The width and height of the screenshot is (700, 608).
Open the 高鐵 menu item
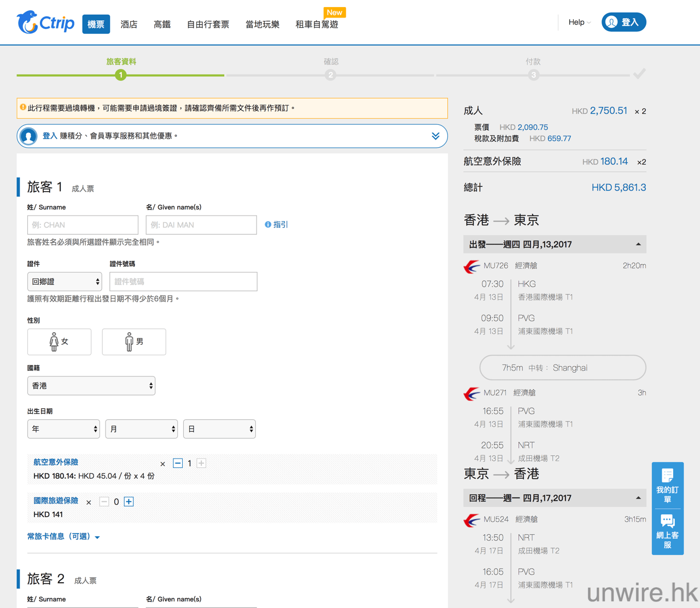click(x=162, y=25)
